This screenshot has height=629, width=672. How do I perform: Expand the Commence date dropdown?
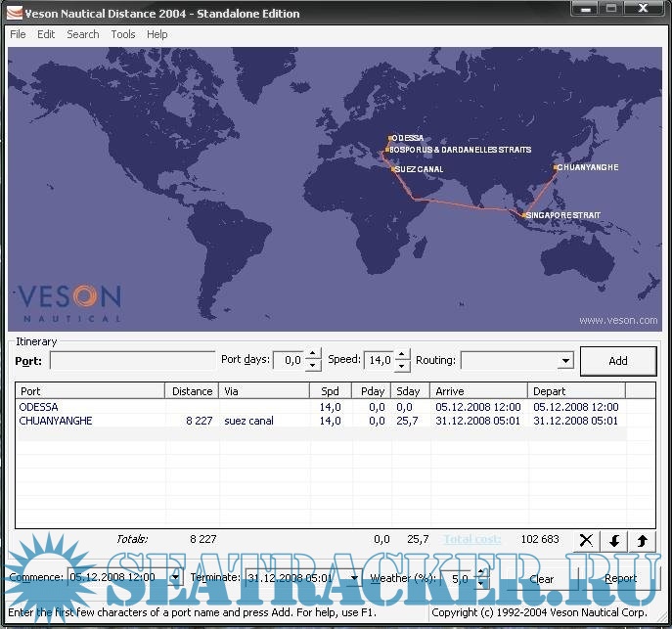[175, 578]
